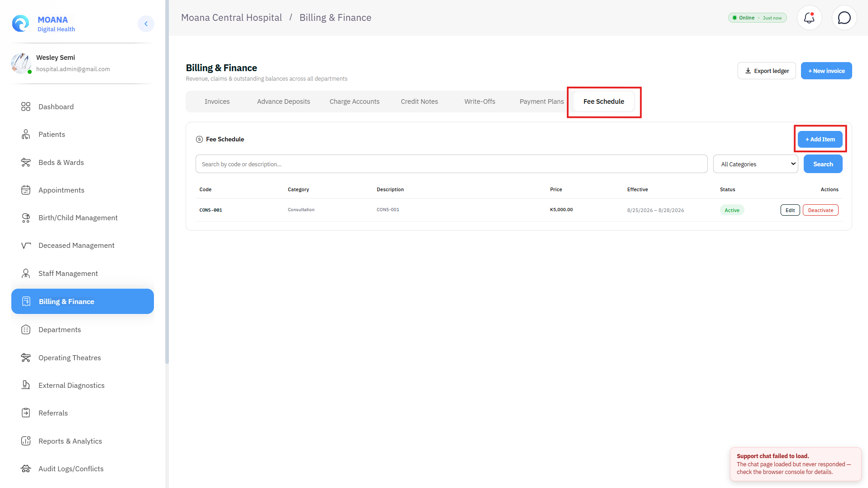Create a new invoice

pyautogui.click(x=826, y=71)
